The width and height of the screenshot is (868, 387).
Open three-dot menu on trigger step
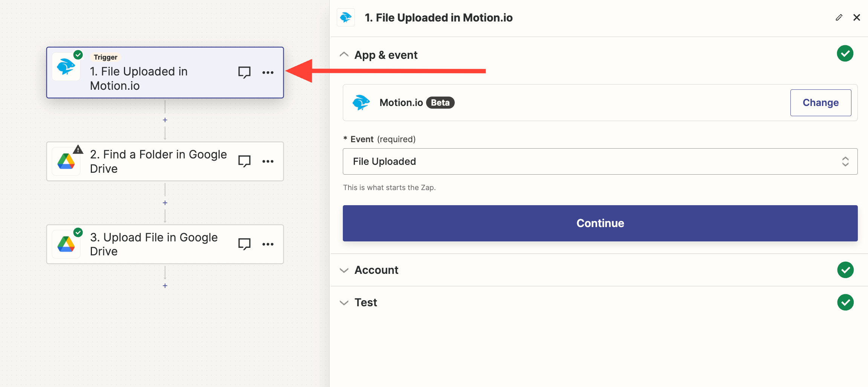[268, 72]
